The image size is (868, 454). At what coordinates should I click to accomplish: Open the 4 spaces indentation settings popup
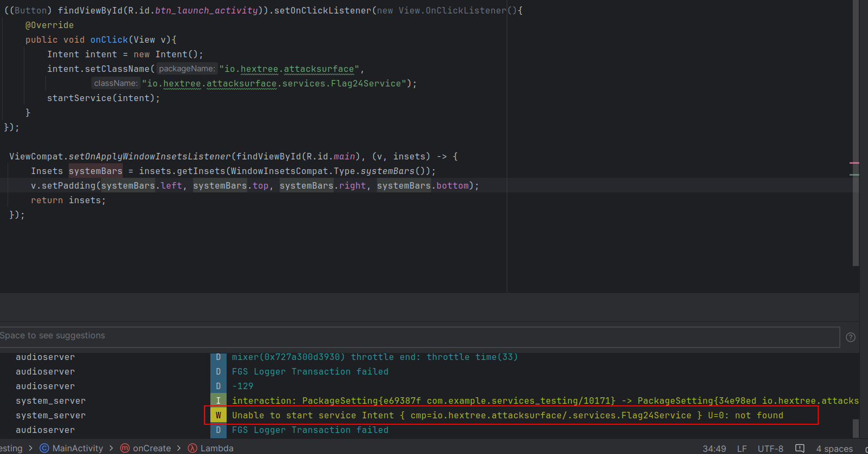tap(834, 449)
